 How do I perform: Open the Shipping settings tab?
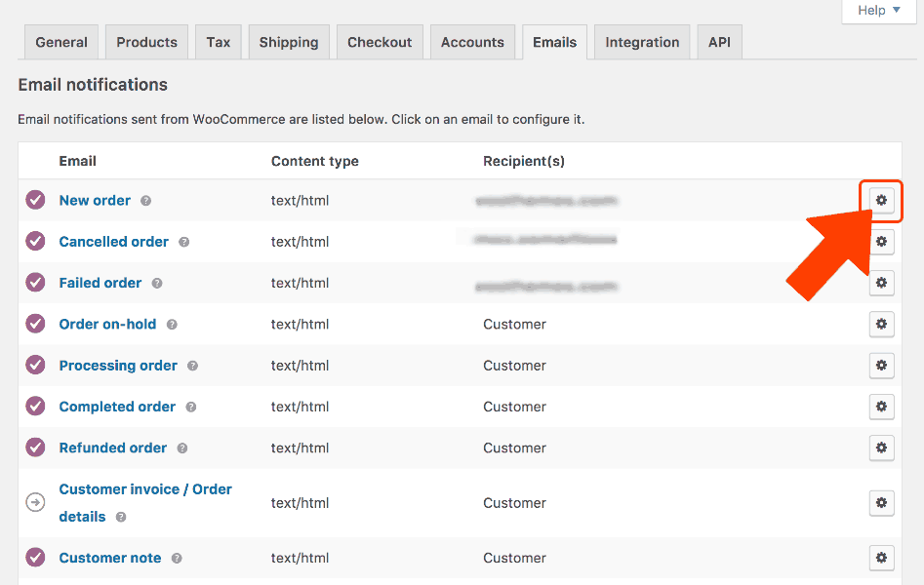pyautogui.click(x=289, y=42)
